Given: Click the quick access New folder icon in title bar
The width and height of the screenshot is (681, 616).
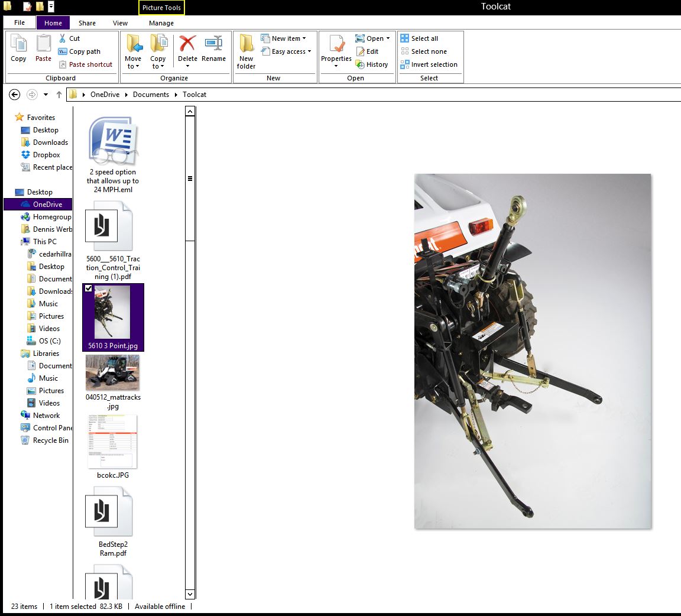Looking at the screenshot, I should tap(40, 7).
